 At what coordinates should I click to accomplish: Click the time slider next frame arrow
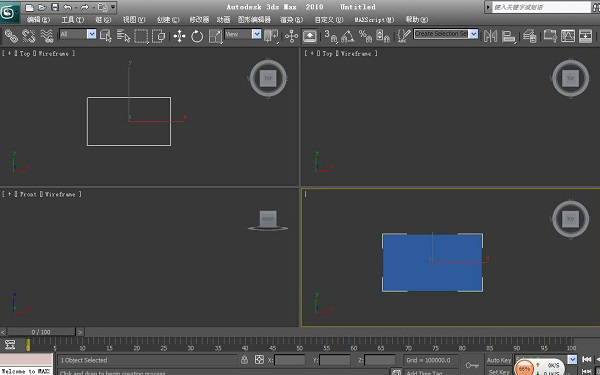(80, 332)
